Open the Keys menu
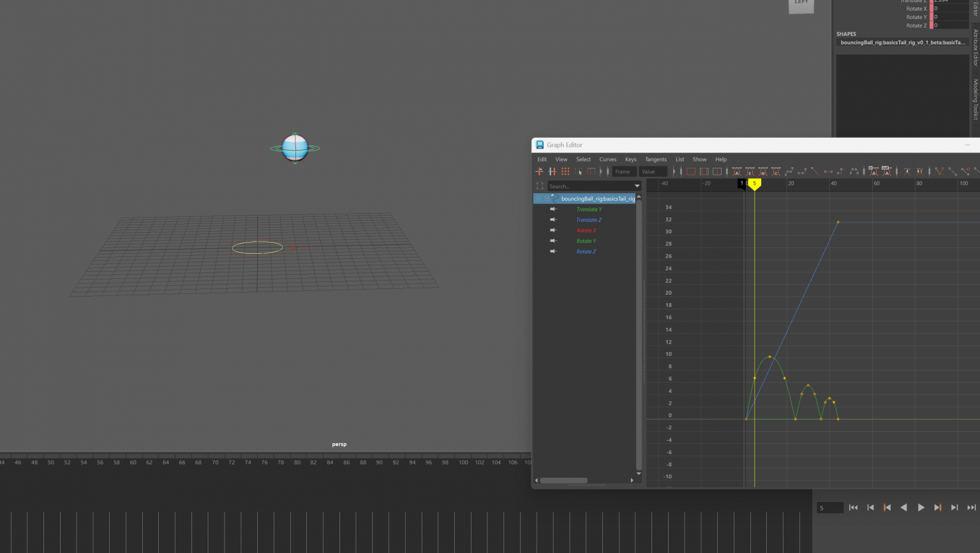This screenshot has height=553, width=980. point(630,159)
